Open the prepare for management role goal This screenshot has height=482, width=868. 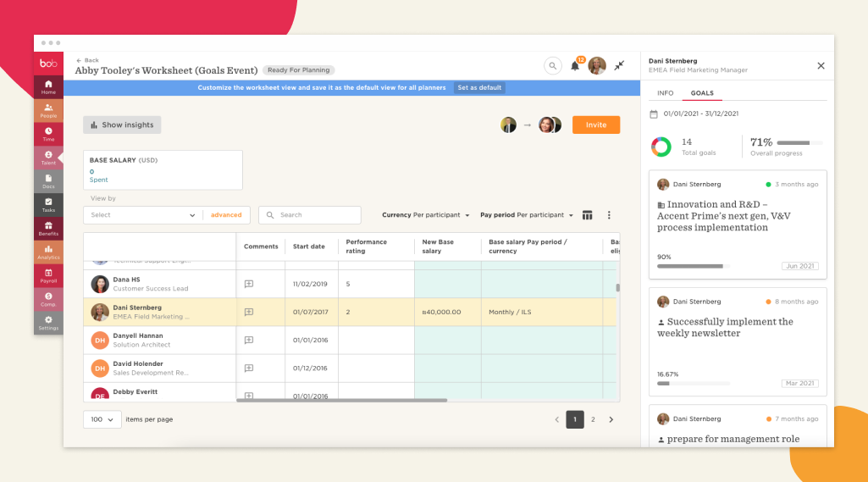[x=738, y=427]
